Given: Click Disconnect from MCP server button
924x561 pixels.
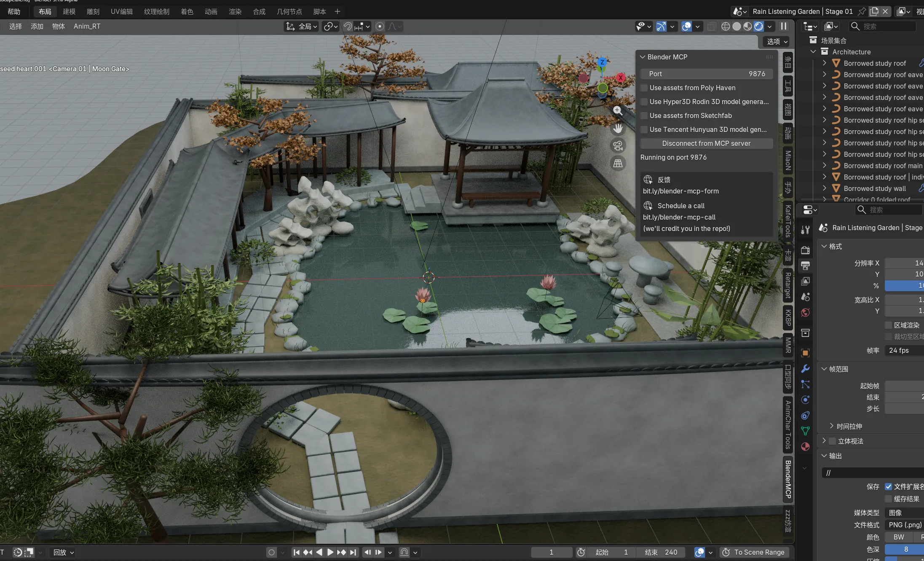Looking at the screenshot, I should 706,143.
